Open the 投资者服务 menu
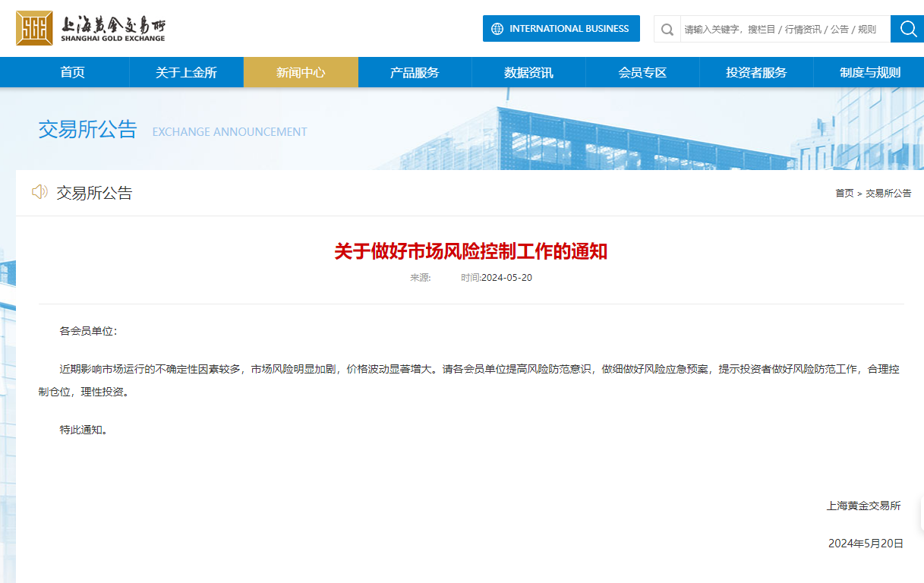924x583 pixels. tap(756, 73)
